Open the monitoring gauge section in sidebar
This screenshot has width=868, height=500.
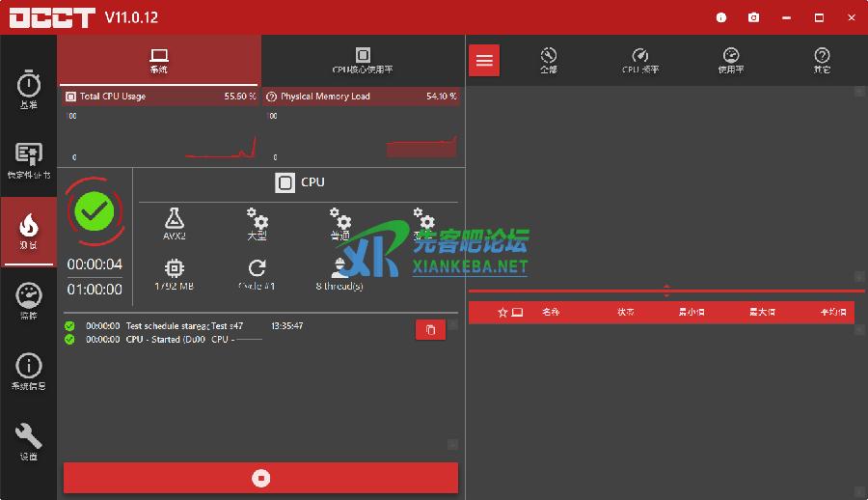pyautogui.click(x=29, y=300)
